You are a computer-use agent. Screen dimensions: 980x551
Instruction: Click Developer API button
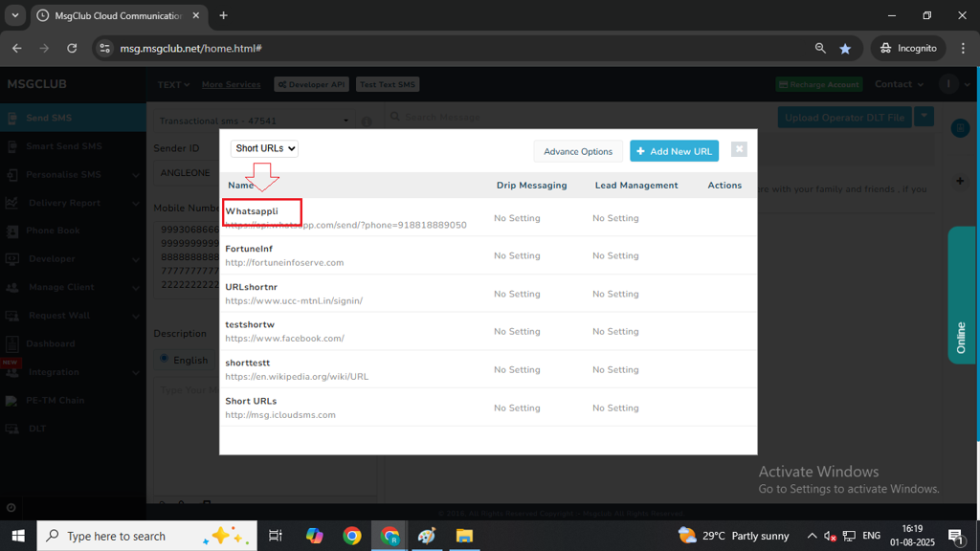(311, 84)
